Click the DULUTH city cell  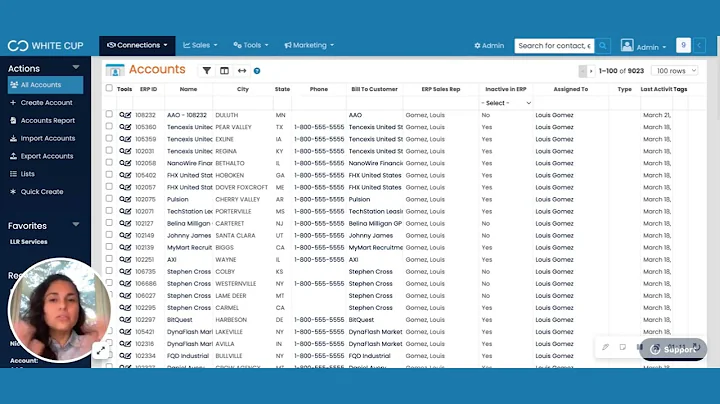click(x=226, y=115)
